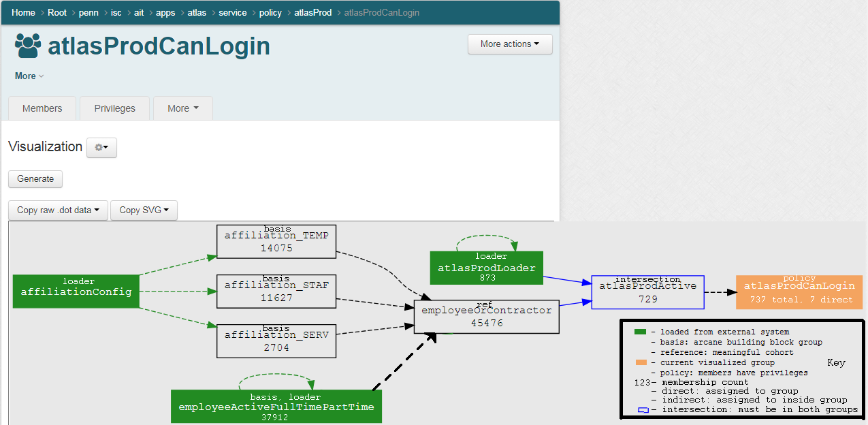Open isc folder in breadcrumb
Screen dimensions: 868x425
point(116,12)
